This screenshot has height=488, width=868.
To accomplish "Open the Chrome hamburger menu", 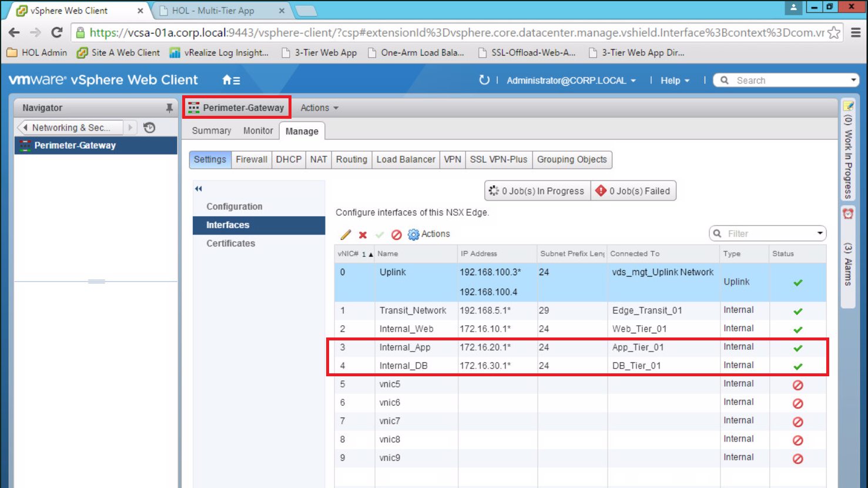I will [856, 33].
